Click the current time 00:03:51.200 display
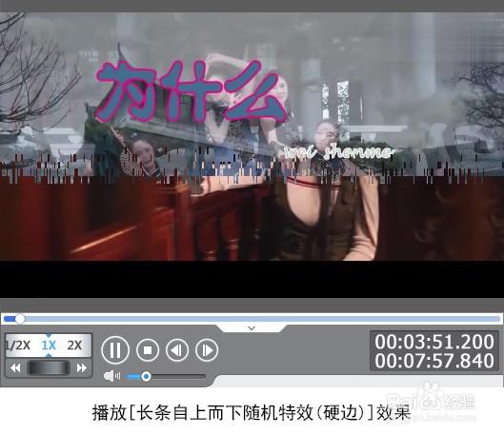 pyautogui.click(x=434, y=342)
